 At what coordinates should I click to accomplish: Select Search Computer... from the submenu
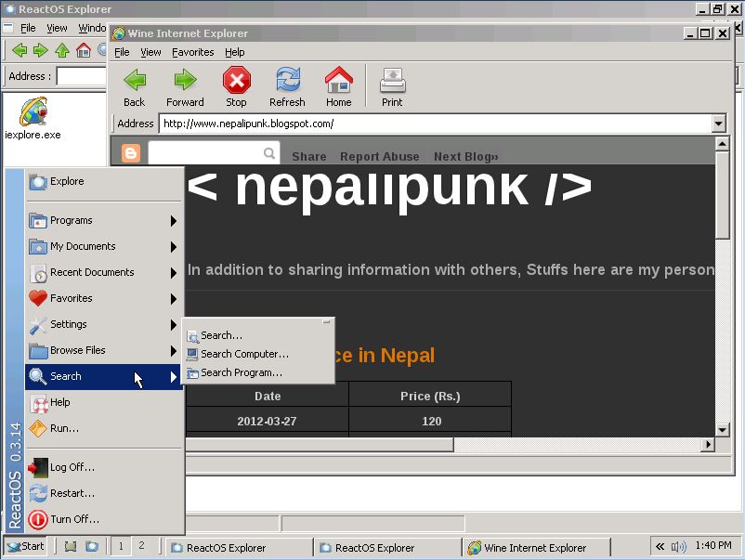[258, 355]
